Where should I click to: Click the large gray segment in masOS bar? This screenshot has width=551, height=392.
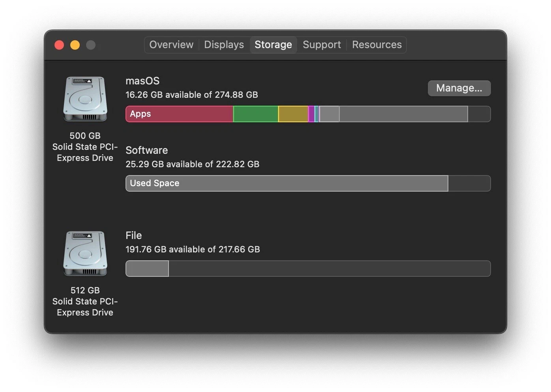pyautogui.click(x=403, y=114)
